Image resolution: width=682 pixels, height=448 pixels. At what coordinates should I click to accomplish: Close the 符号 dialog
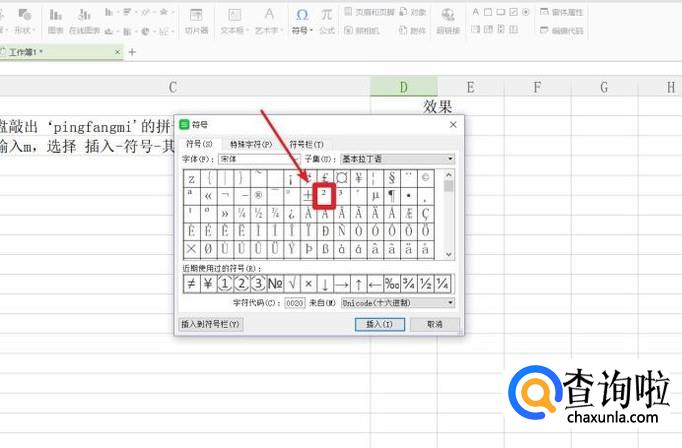point(453,124)
